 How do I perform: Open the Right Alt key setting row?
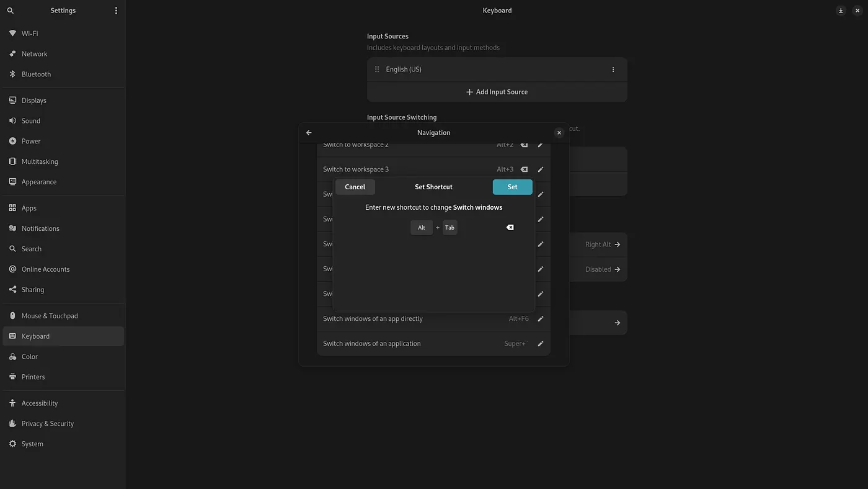point(598,244)
